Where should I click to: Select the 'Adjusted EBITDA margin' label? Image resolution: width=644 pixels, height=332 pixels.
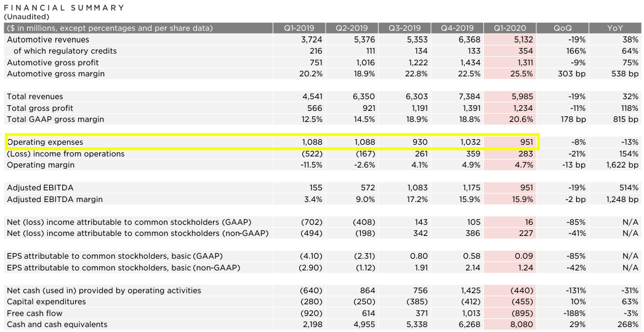55,200
